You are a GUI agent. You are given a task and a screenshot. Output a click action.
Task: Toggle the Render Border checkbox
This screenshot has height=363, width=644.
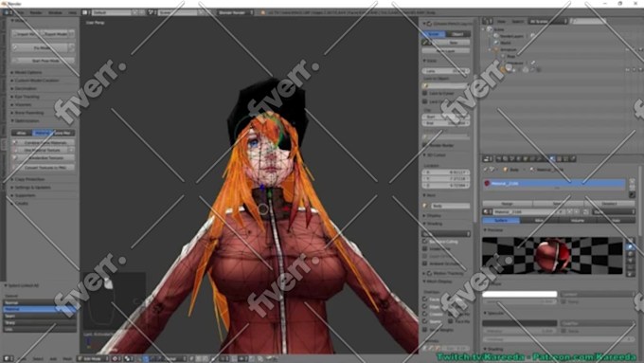point(425,145)
